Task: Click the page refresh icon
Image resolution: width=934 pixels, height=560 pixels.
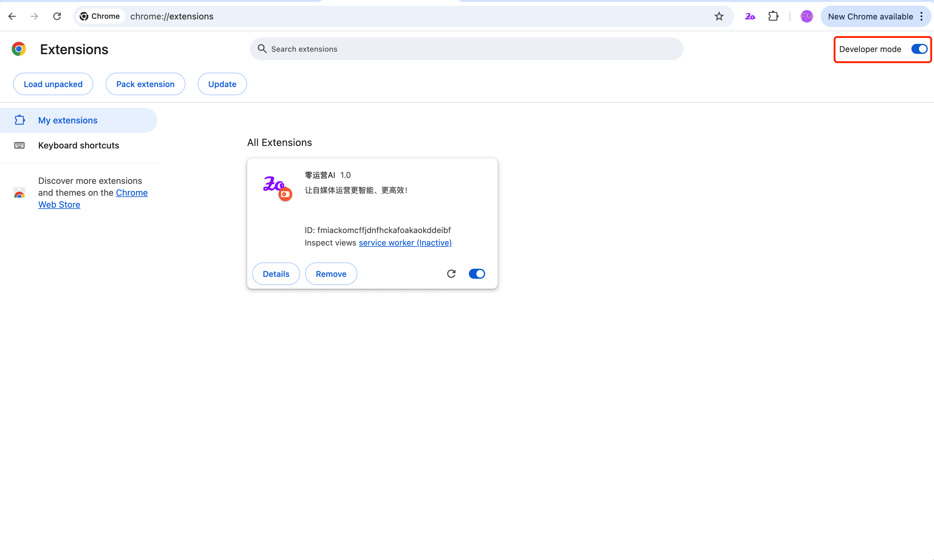Action: [57, 16]
